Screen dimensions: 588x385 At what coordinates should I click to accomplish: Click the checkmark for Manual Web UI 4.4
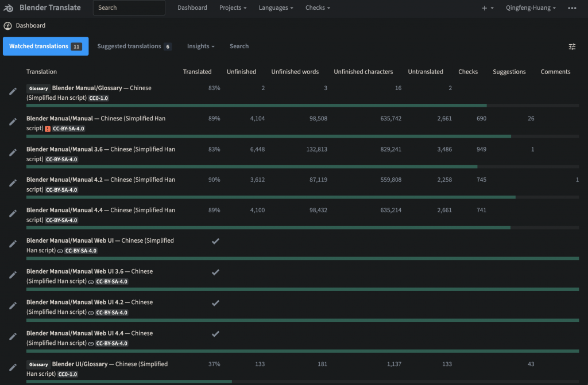215,333
